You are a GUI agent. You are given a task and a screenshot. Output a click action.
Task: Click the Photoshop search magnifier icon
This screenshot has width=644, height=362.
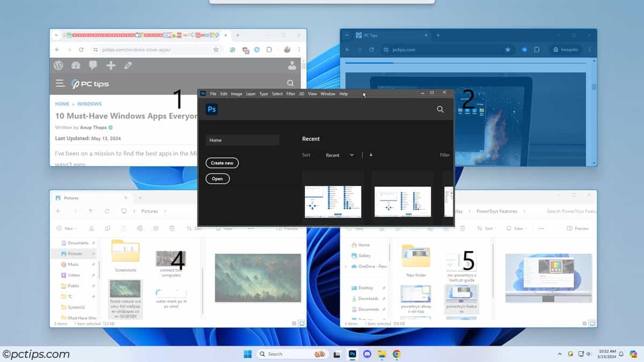(440, 109)
